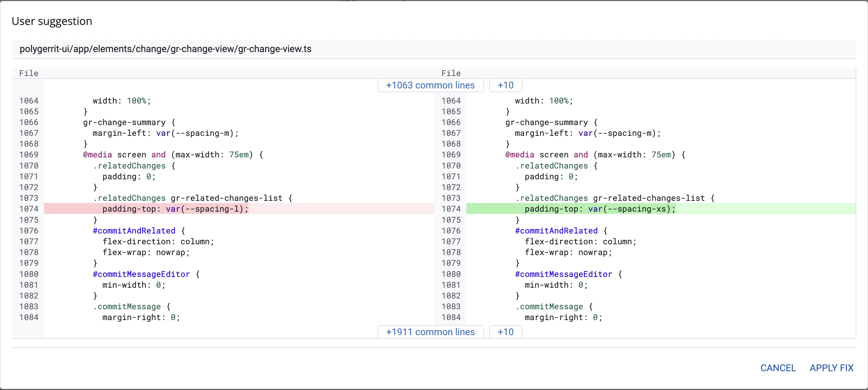Screen dimensions: 868x390
Task: Click right gr-change-summary selector line
Action: (551, 122)
